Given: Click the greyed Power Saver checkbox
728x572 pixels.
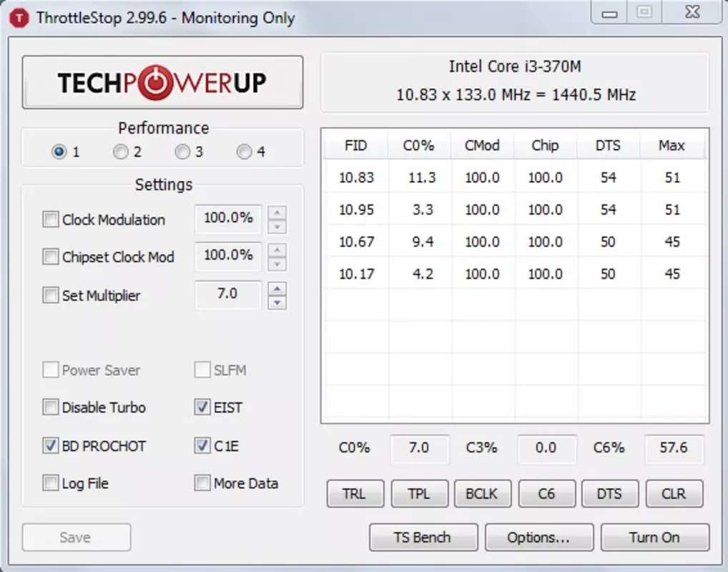Looking at the screenshot, I should click(50, 370).
